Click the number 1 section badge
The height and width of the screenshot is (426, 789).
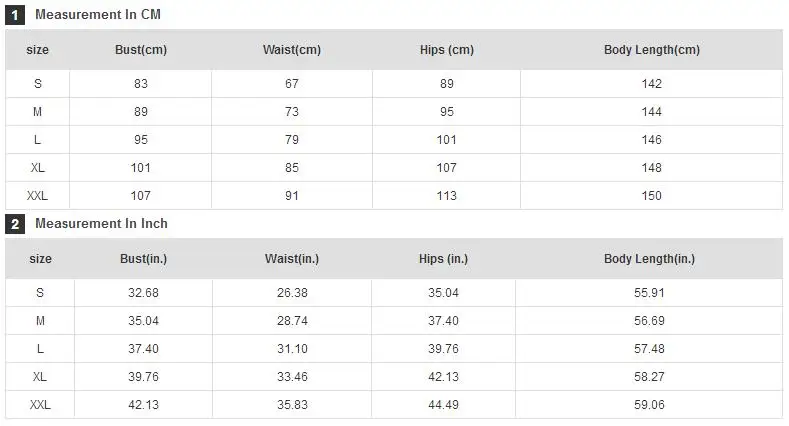tap(15, 15)
